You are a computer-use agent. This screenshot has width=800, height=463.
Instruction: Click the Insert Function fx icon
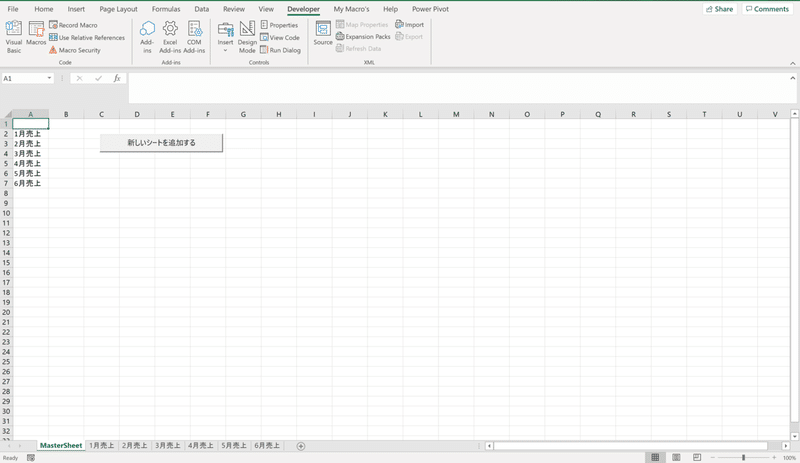pos(117,78)
